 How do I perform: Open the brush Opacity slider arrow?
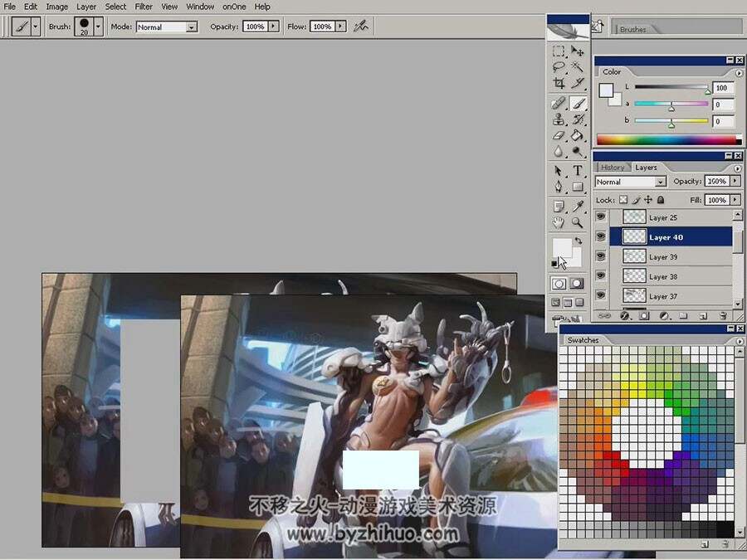pos(273,27)
